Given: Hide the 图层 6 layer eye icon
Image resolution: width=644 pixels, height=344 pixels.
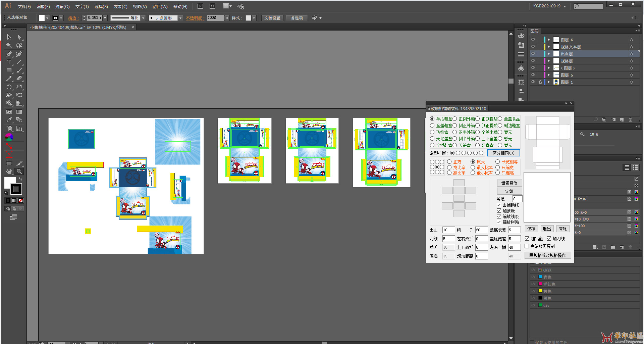Looking at the screenshot, I should click(x=533, y=40).
